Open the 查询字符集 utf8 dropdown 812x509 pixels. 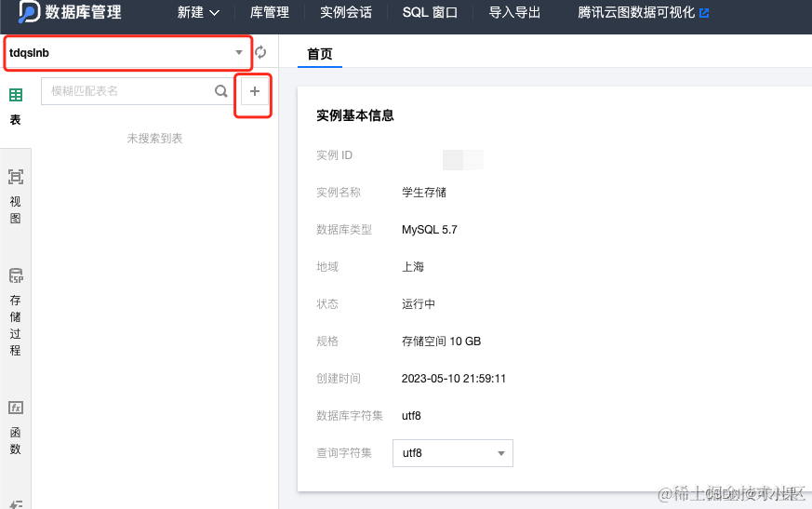(453, 453)
